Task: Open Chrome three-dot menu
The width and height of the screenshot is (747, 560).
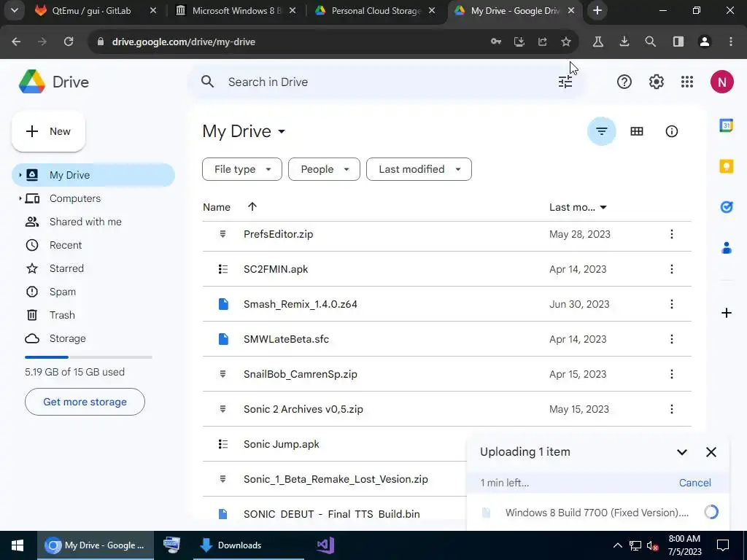Action: pos(730,42)
